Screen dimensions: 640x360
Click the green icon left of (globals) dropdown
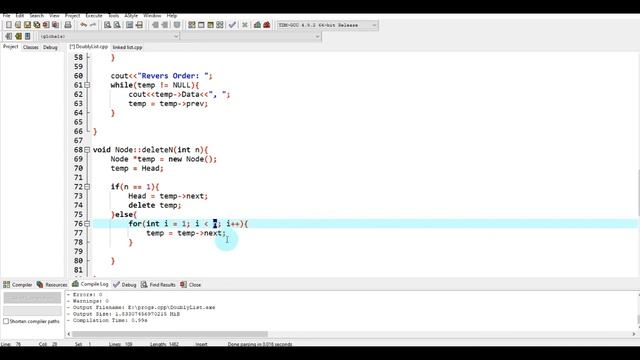18,36
